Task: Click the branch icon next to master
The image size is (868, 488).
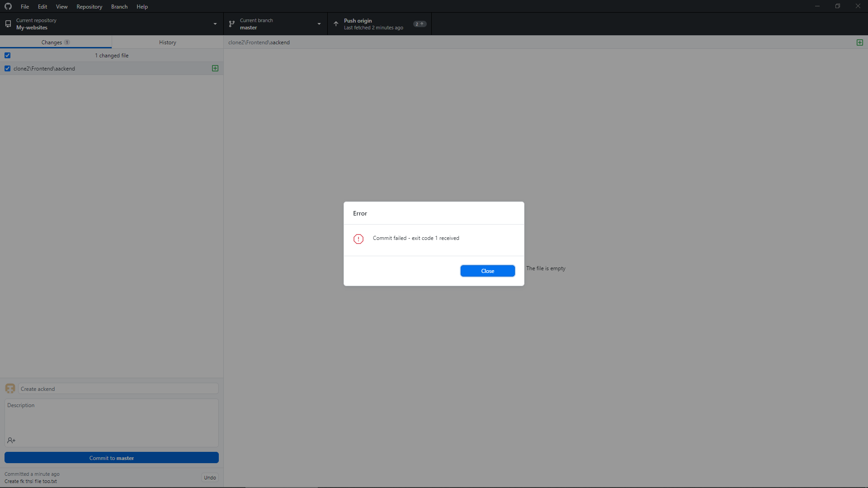Action: point(232,23)
